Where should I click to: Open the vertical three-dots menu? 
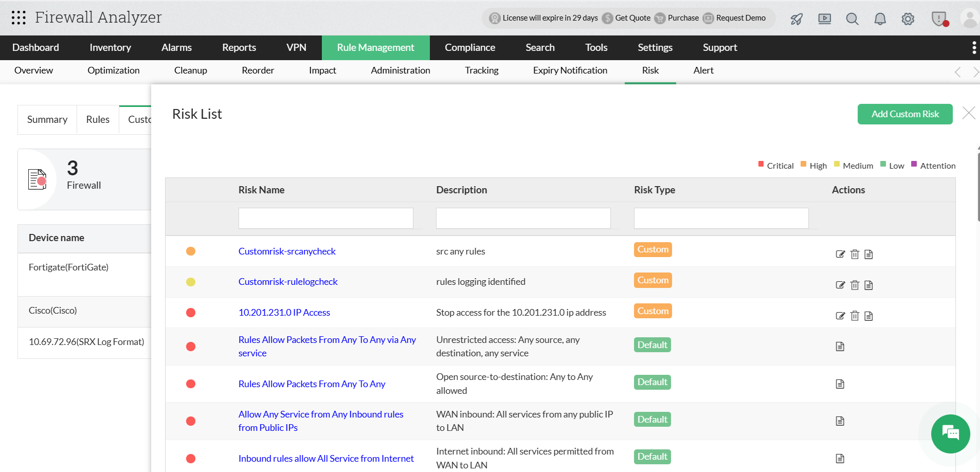tap(974, 48)
